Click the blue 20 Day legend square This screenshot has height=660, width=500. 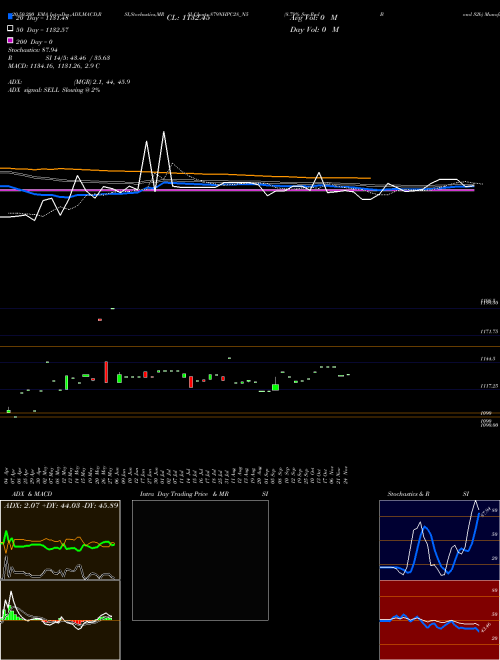click(x=10, y=17)
